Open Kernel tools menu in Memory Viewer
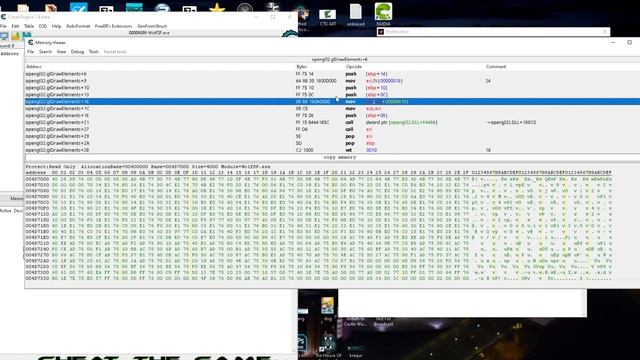 [x=115, y=52]
